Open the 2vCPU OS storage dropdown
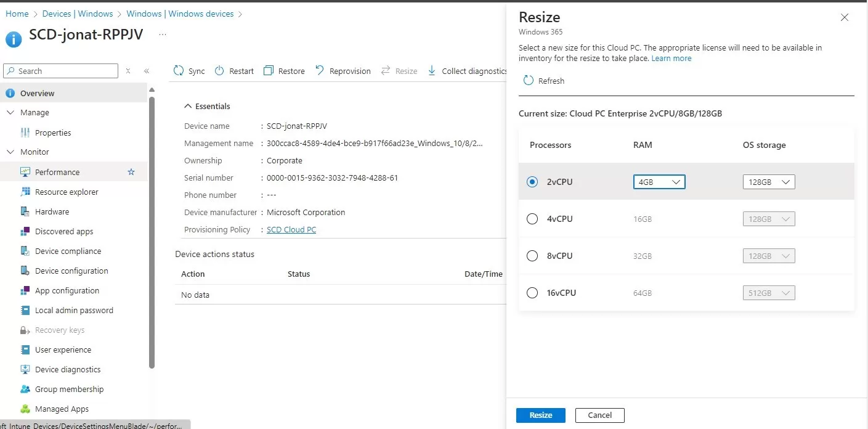The height and width of the screenshot is (429, 868). coord(768,181)
